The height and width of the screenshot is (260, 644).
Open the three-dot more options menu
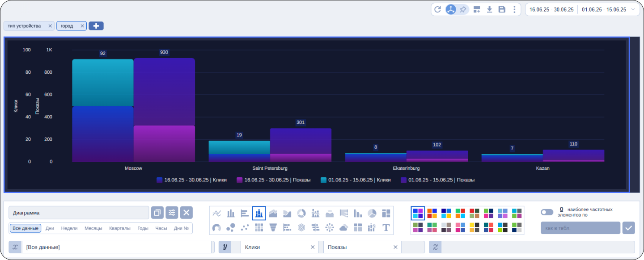(514, 9)
